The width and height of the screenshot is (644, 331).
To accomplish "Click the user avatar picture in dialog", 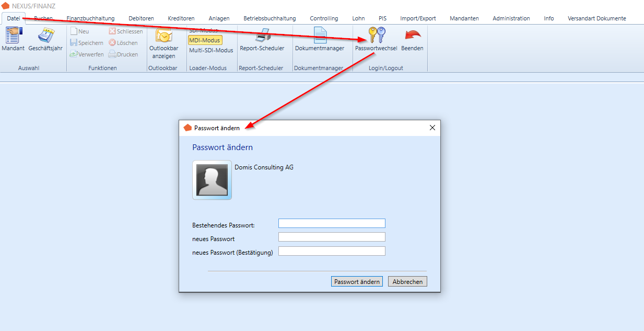I will coord(212,180).
